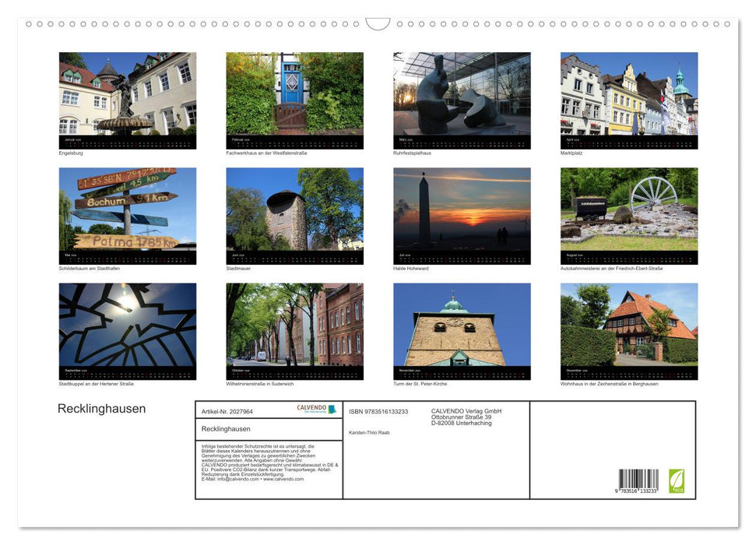This screenshot has width=756, height=545.
Task: Click the blue CALVENDO square symbol
Action: click(330, 407)
